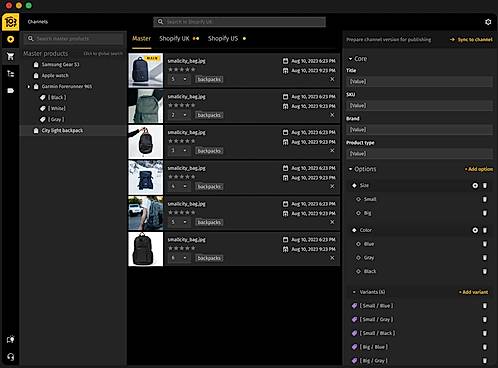The height and width of the screenshot is (368, 498).
Task: Click Add option
Action: (479, 169)
